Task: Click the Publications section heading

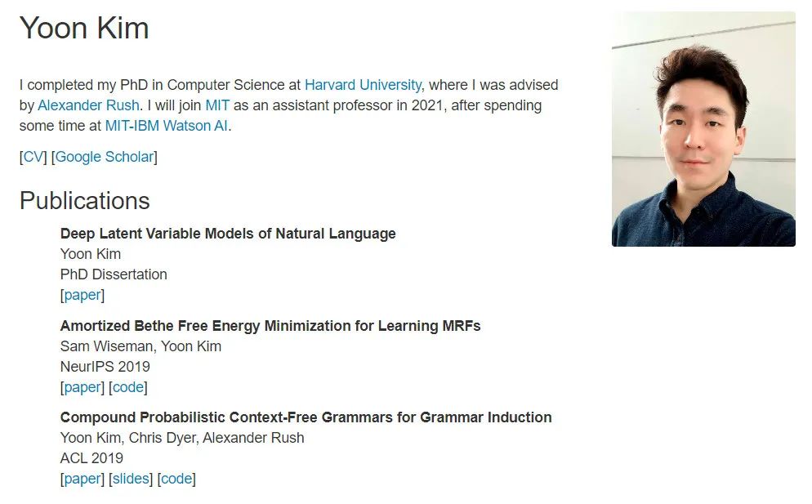Action: pyautogui.click(x=84, y=201)
